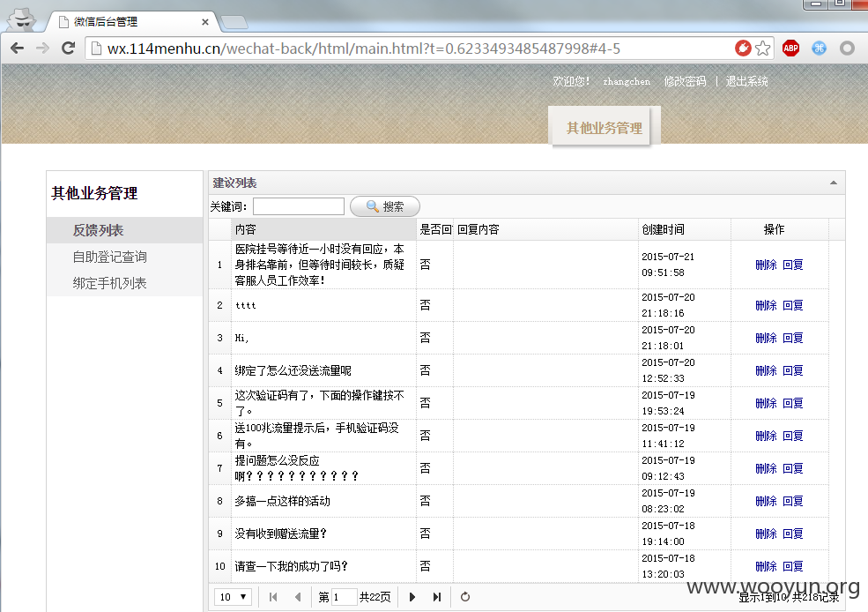Go to next page icon
Image resolution: width=868 pixels, height=612 pixels.
(412, 597)
